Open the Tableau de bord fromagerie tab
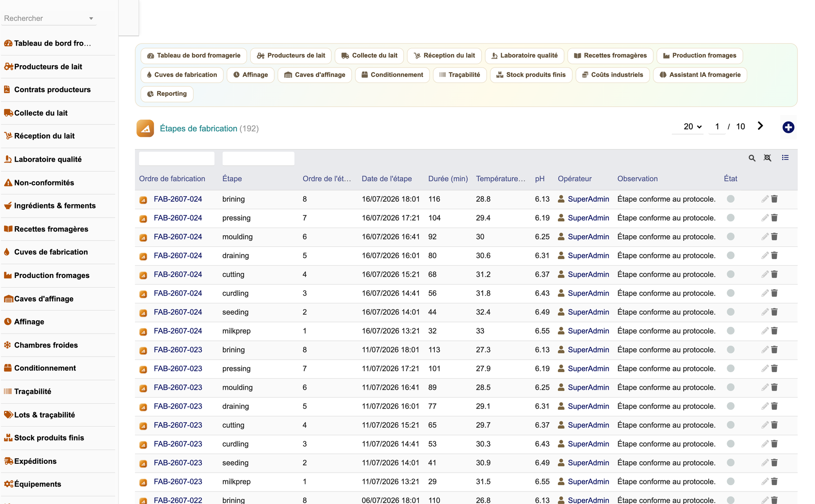 194,56
